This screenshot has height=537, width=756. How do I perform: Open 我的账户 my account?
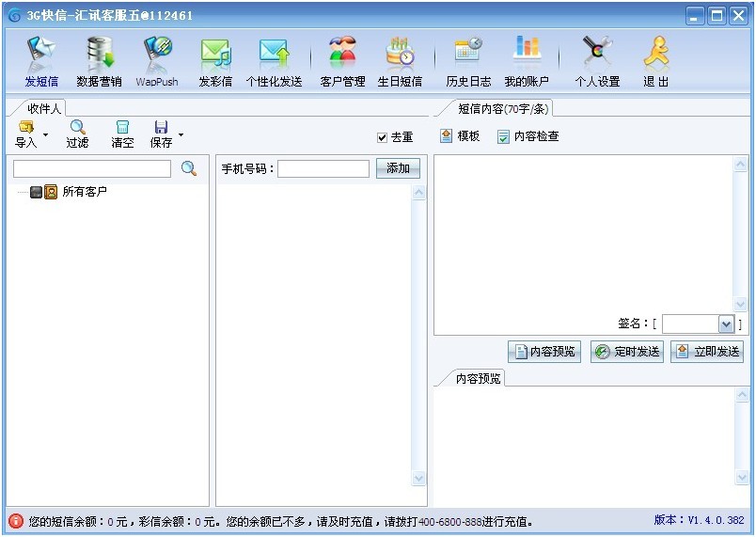click(x=527, y=62)
